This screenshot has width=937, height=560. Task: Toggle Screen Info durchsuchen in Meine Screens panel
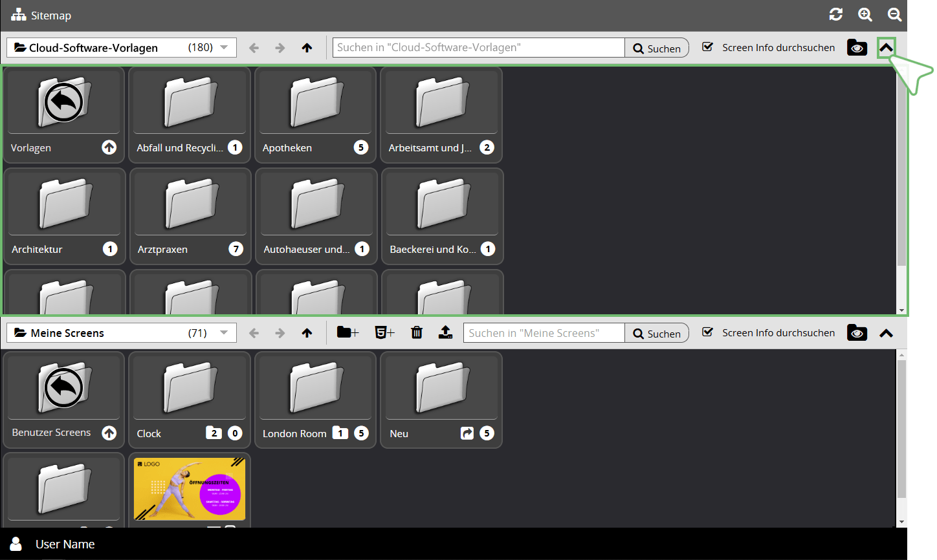(708, 332)
